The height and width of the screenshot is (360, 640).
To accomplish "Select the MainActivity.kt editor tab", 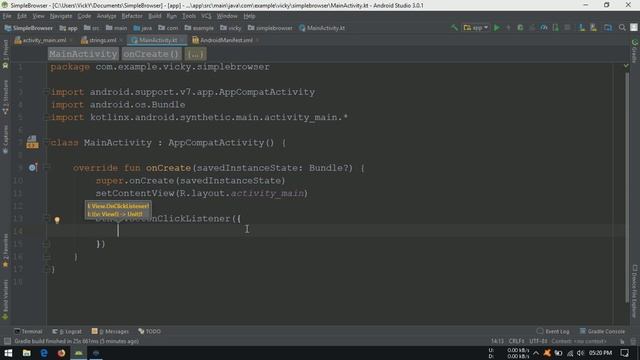I will (x=157, y=40).
